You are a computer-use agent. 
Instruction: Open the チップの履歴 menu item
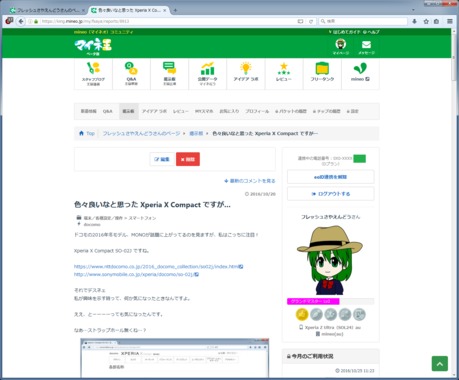327,111
